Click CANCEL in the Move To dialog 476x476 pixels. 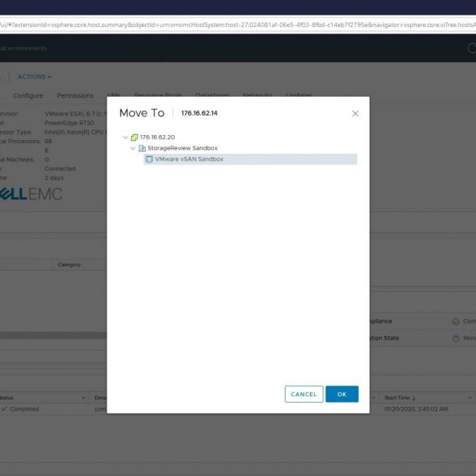pos(304,394)
